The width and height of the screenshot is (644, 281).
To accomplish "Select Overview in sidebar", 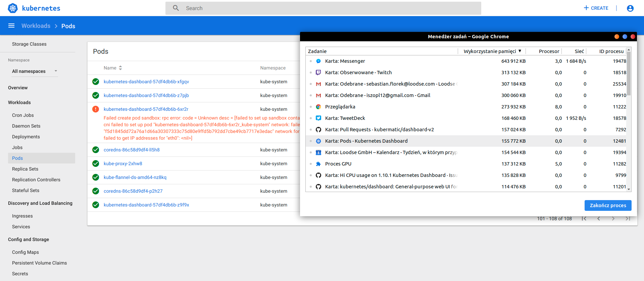I will tap(18, 88).
